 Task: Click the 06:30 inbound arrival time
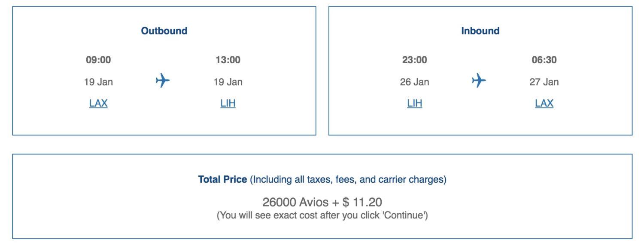tap(545, 60)
